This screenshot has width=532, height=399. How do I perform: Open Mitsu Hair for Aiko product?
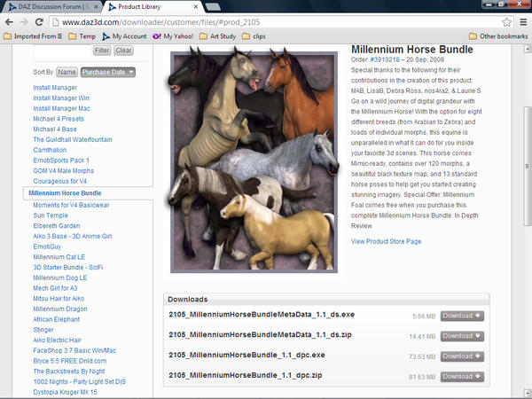pos(59,299)
